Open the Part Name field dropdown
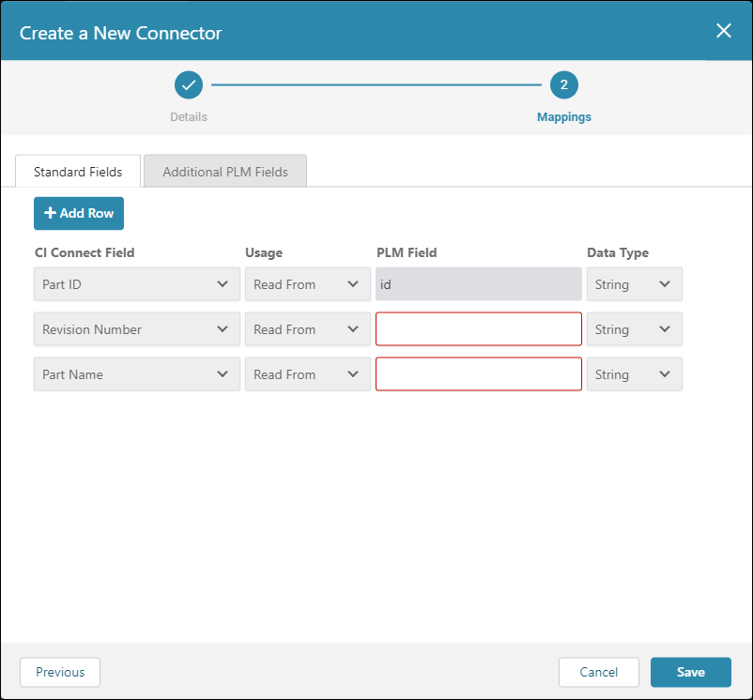The height and width of the screenshot is (700, 753). (x=137, y=374)
